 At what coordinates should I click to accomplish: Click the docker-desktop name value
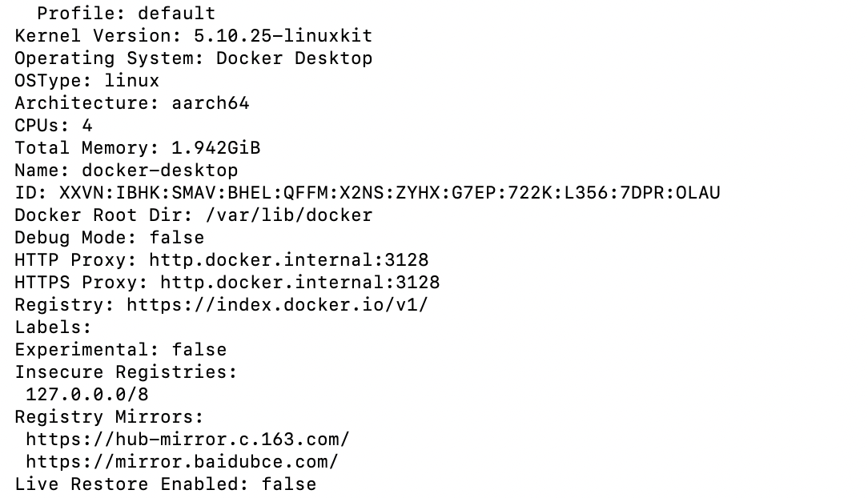159,171
